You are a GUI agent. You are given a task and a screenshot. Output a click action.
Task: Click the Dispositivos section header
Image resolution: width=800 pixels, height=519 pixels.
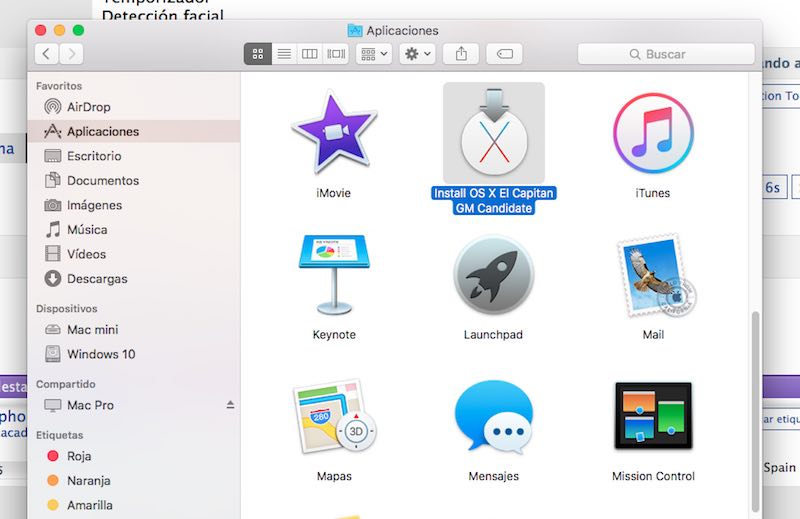pos(66,308)
